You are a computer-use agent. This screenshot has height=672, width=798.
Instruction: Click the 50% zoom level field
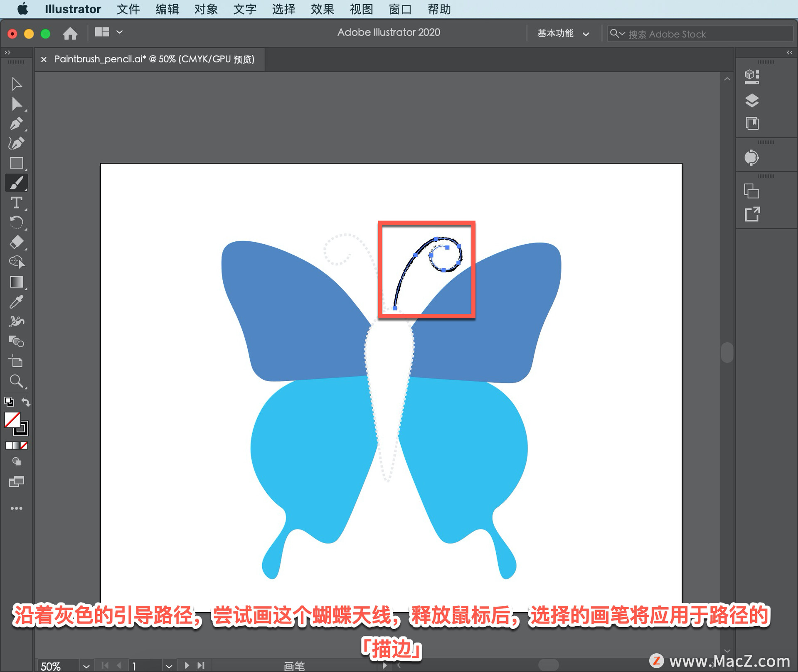58,666
